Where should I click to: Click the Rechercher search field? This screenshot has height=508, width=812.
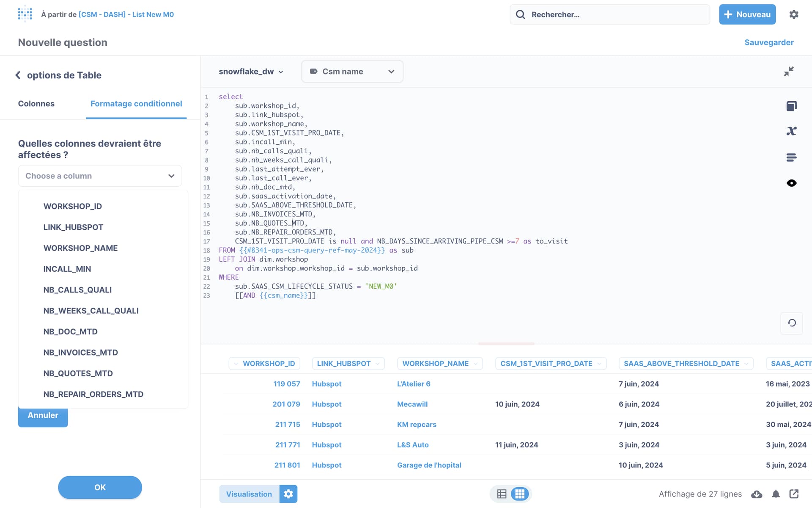(x=609, y=14)
